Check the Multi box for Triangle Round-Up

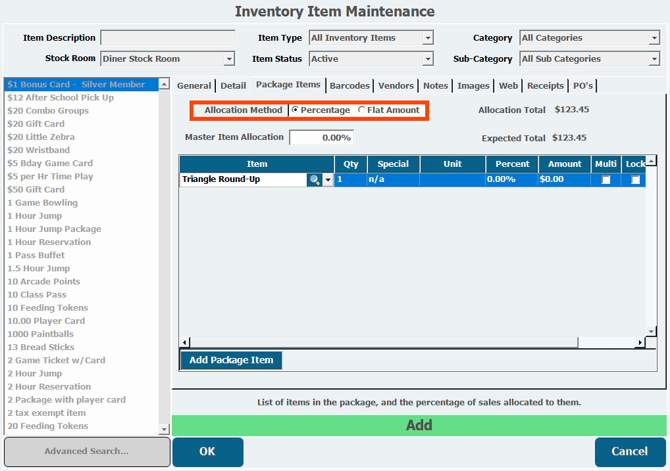click(605, 180)
